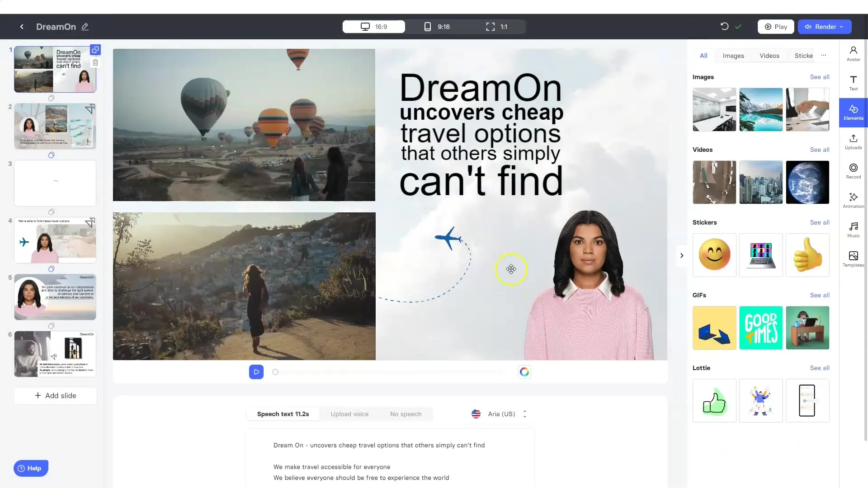Screen dimensions: 868x488
Task: Click the green saved checkmark
Action: (x=738, y=27)
